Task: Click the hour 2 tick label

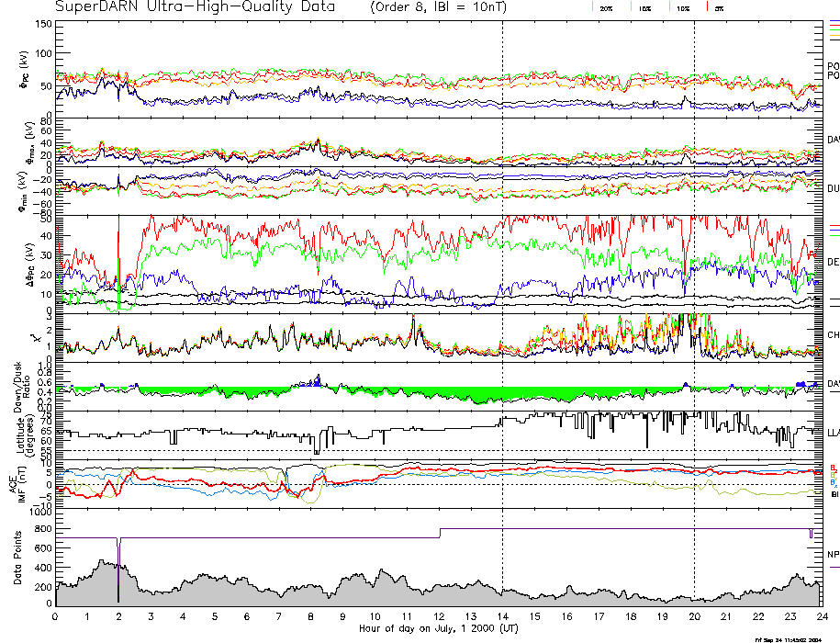Action: click(119, 615)
